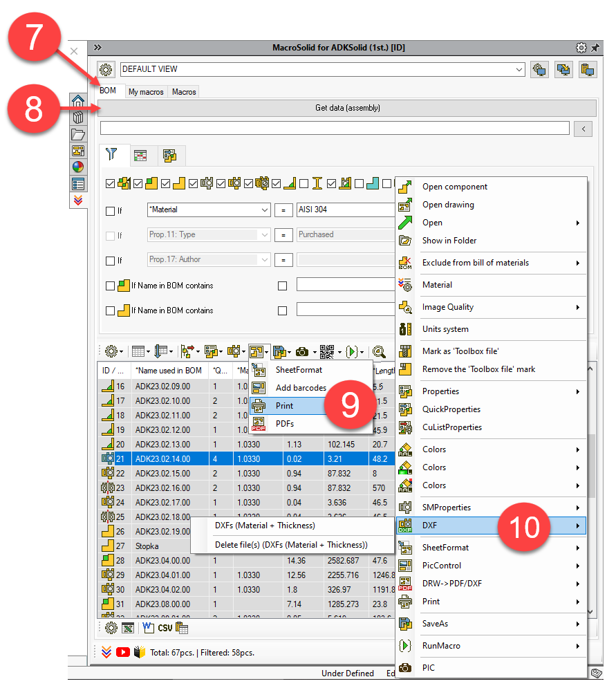Click the run macro play icon
Screen dimensions: 616x697
[351, 352]
